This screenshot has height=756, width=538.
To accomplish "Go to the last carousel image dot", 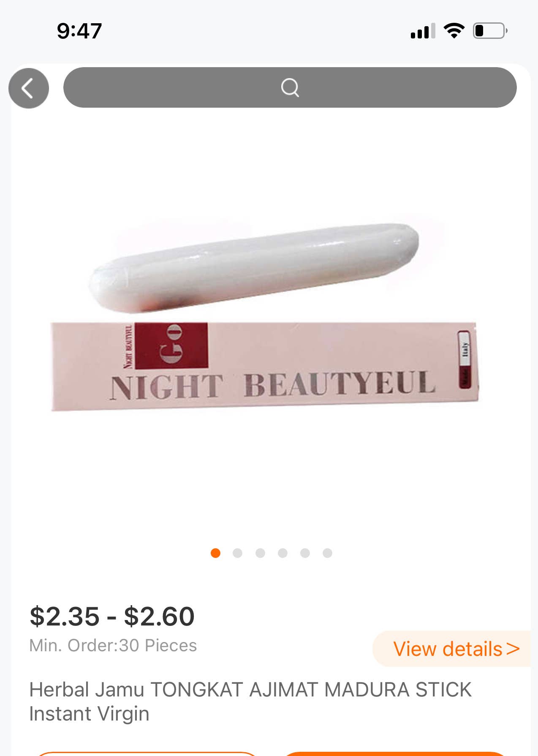I will coord(327,553).
